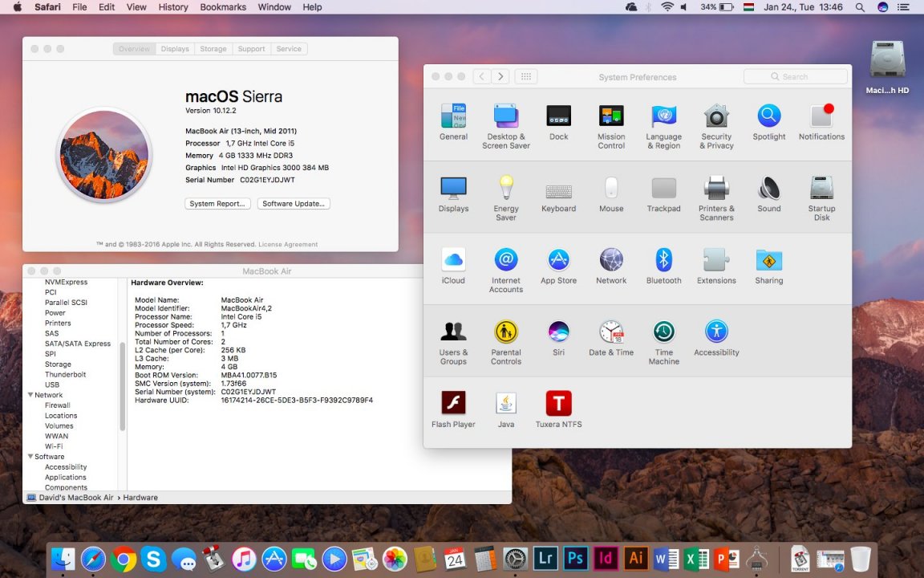Switch to the Displays tab
The image size is (924, 578).
click(x=175, y=49)
